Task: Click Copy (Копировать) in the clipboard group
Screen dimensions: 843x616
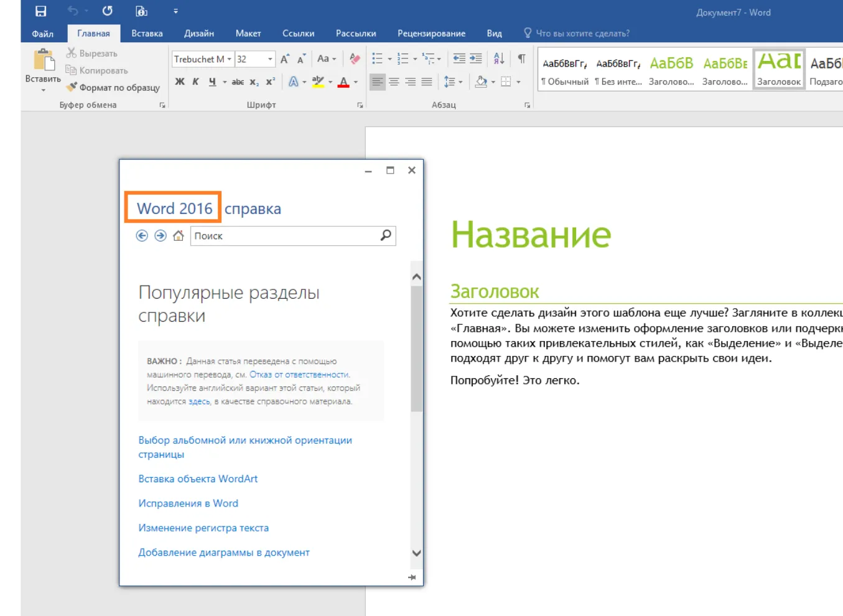Action: pos(96,70)
